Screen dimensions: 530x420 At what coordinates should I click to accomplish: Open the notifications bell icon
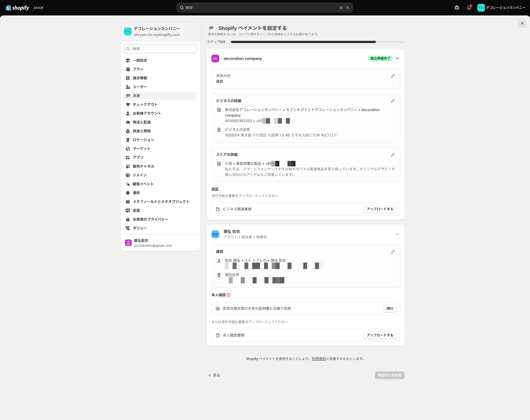pos(469,8)
